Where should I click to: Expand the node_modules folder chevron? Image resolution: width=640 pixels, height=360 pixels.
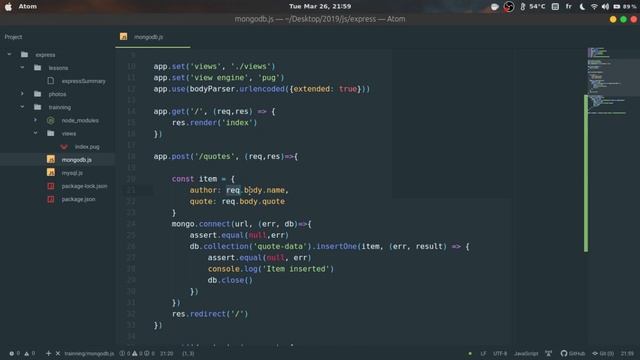36,120
